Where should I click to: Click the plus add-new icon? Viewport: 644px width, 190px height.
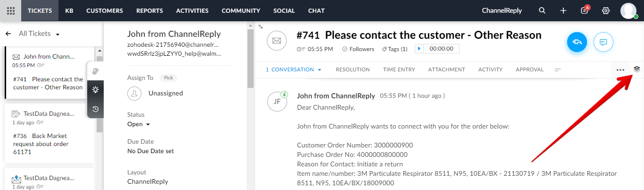click(563, 10)
